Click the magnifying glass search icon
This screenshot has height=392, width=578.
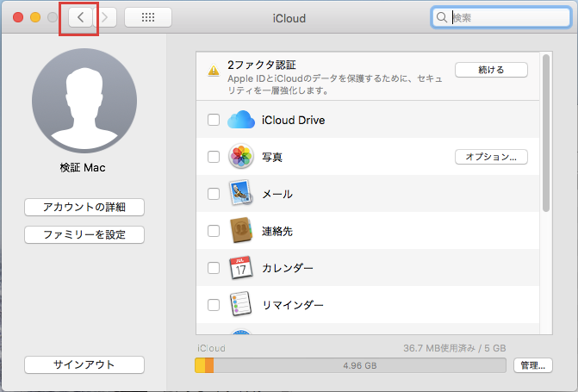(441, 17)
